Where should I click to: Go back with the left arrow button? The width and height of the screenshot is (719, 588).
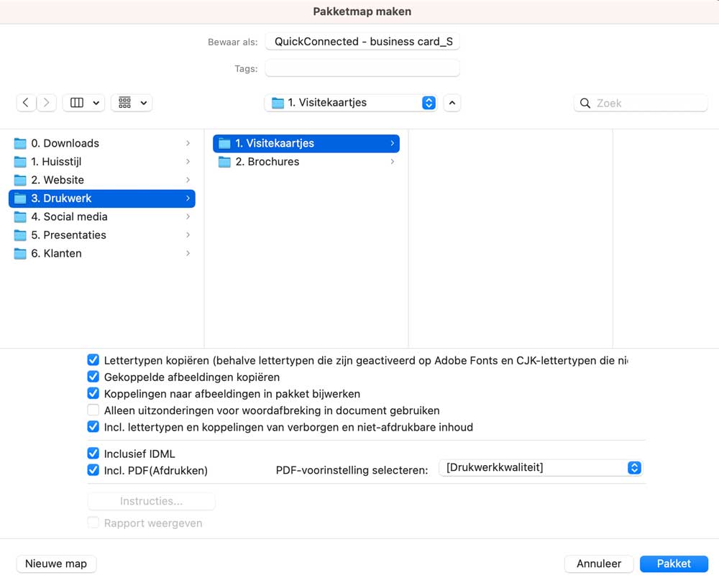(x=26, y=103)
